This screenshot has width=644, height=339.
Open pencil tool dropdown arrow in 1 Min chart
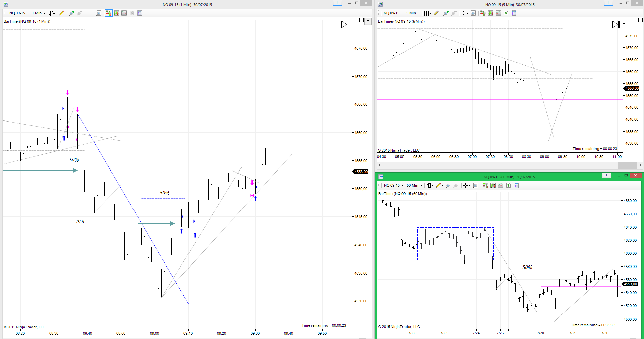click(x=66, y=13)
